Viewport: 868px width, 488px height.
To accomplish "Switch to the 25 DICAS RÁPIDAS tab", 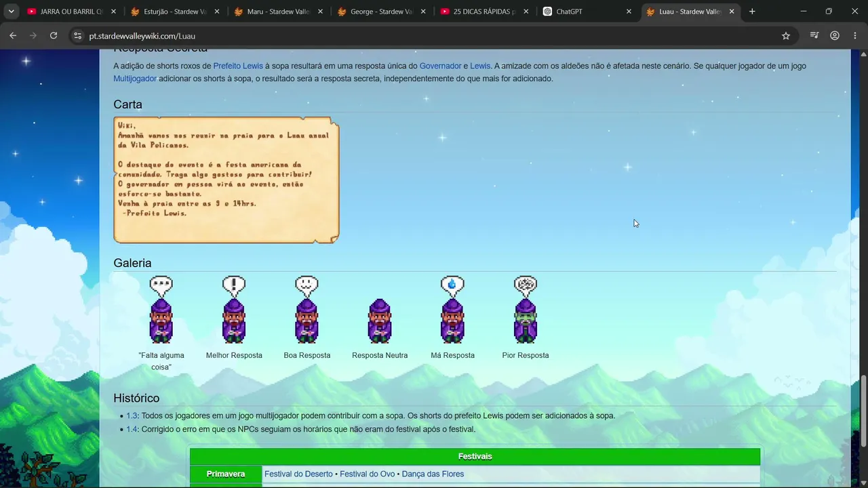I will [x=485, y=12].
